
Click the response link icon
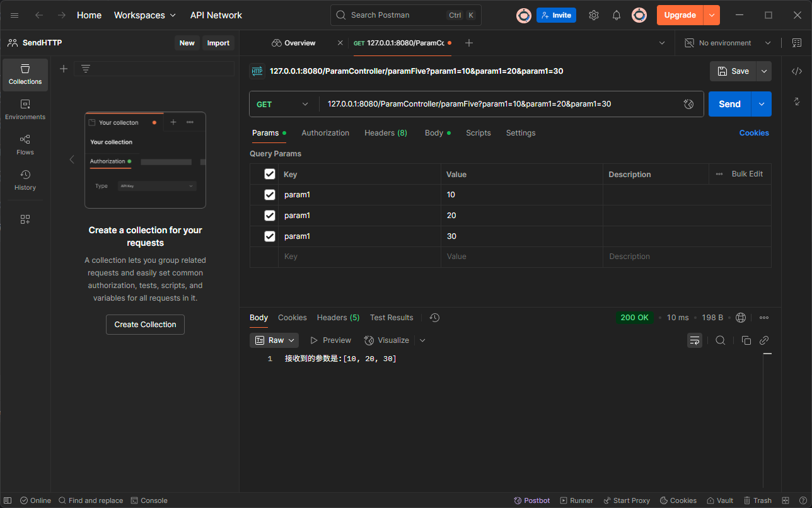764,340
